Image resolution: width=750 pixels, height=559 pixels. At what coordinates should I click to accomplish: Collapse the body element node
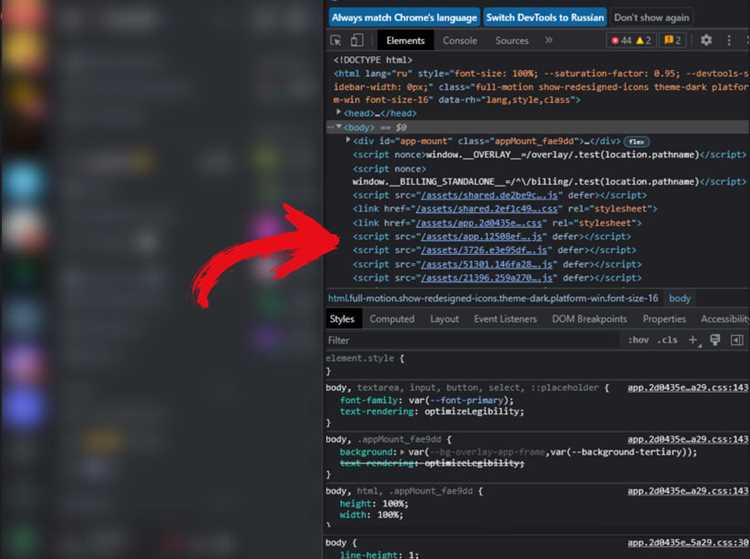[x=339, y=127]
